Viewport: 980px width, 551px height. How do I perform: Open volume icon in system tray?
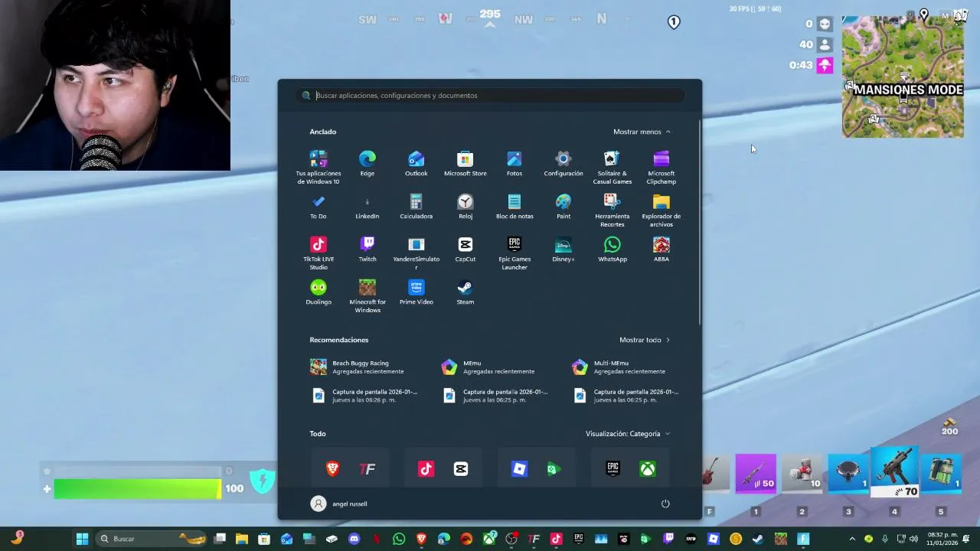click(x=913, y=539)
